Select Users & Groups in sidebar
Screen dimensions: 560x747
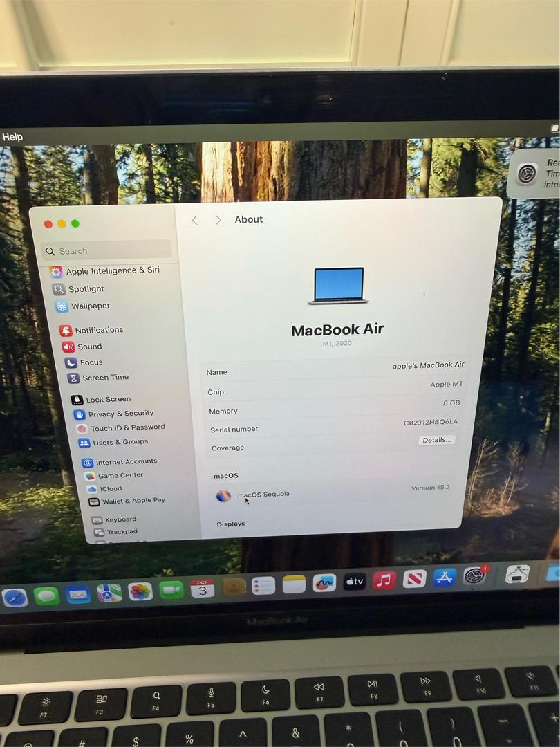point(119,442)
